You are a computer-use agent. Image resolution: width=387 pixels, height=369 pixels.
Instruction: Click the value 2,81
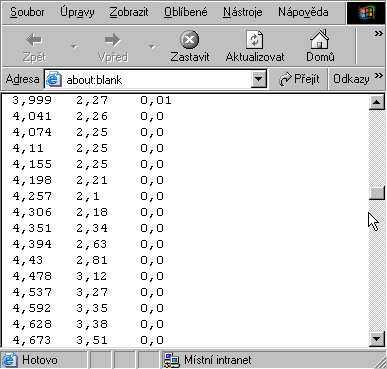(92, 260)
